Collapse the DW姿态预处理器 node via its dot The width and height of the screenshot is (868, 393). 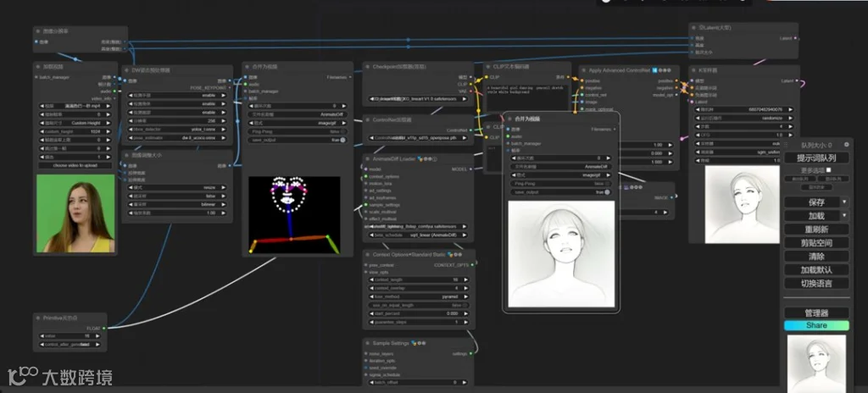click(x=125, y=70)
